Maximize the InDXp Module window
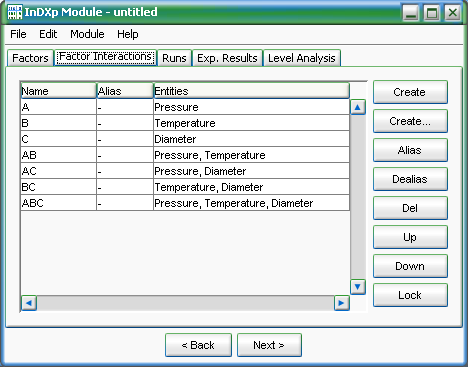The width and height of the screenshot is (468, 367). pyautogui.click(x=432, y=13)
